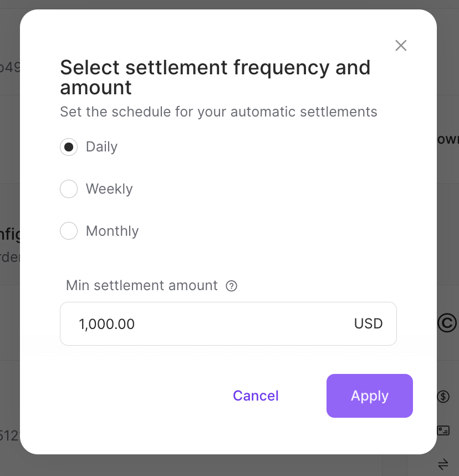Click the dialog subtitle about automatic settlements
Image resolution: width=459 pixels, height=476 pixels.
tap(218, 112)
